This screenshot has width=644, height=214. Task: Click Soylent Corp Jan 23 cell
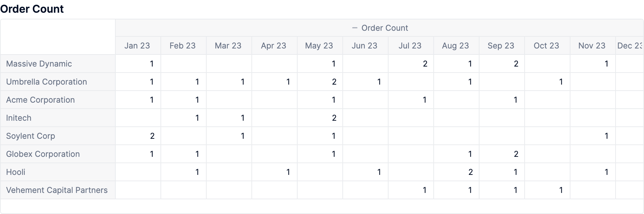pyautogui.click(x=138, y=136)
